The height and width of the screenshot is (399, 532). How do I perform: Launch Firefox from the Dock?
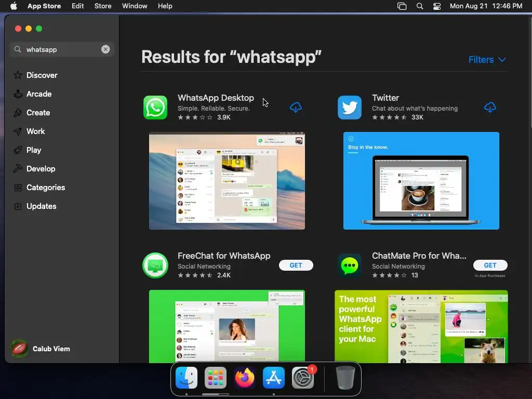245,378
